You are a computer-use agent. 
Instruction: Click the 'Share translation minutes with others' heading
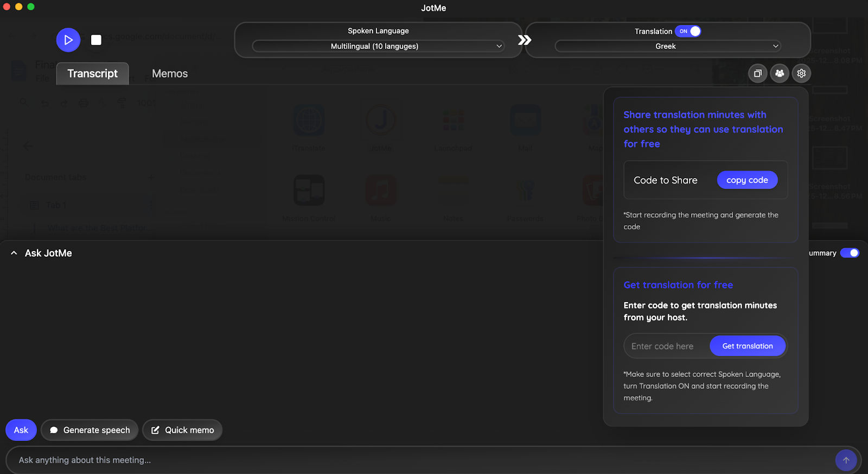tap(703, 129)
